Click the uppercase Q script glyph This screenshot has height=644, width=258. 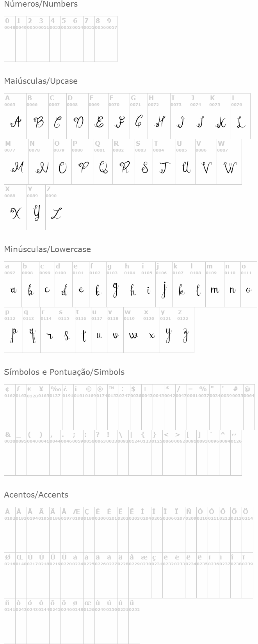tap(103, 168)
